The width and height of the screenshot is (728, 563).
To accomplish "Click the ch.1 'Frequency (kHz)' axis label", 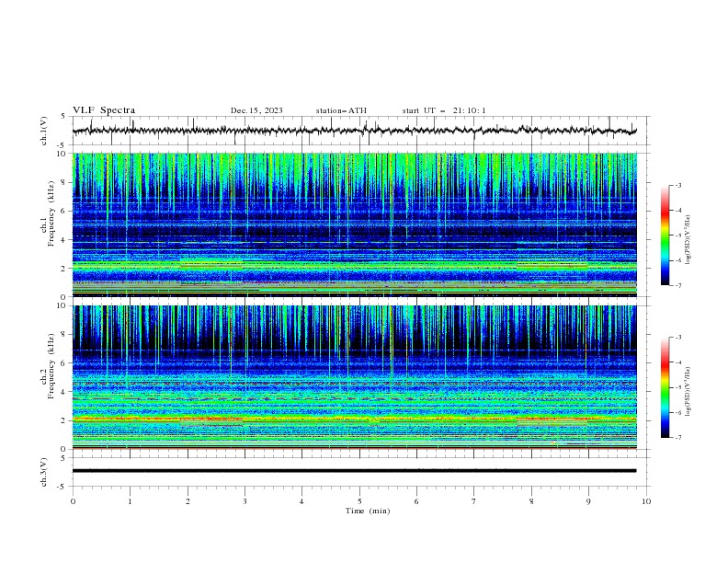I will (51, 213).
